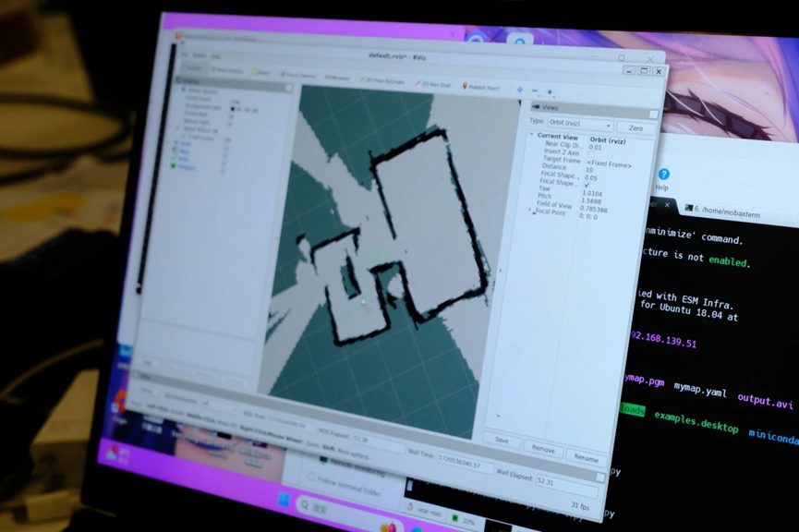
Task: Open the Panels menu in RViz
Action: click(200, 55)
